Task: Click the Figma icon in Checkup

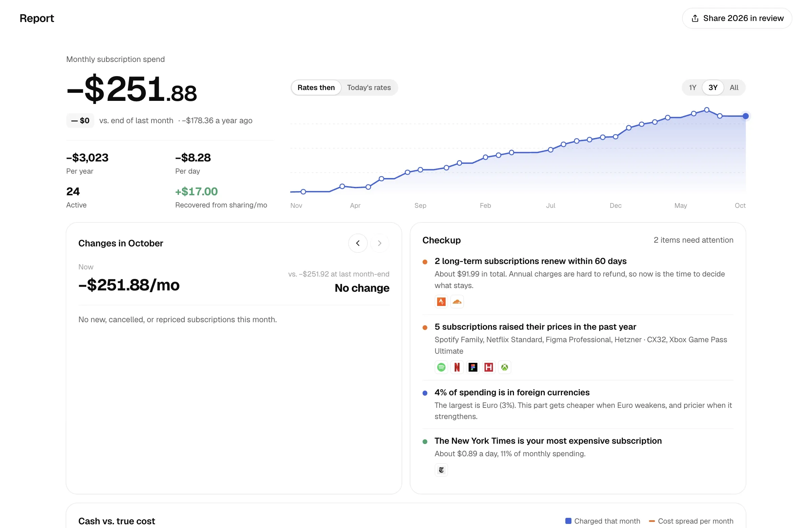Action: (473, 367)
